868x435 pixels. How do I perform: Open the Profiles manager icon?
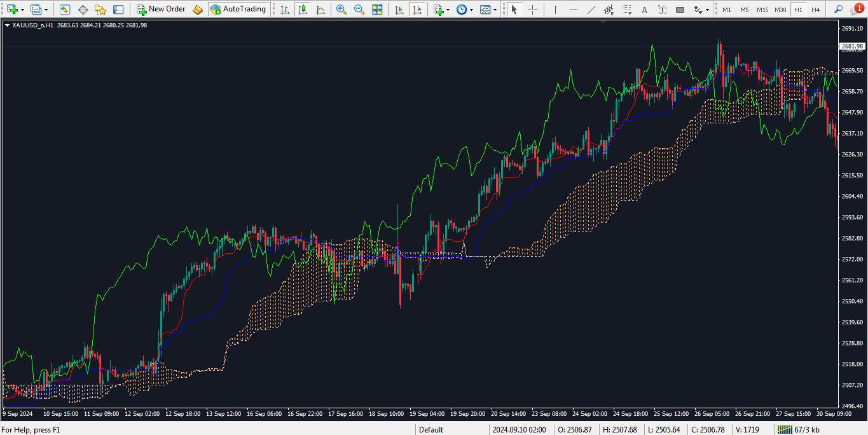pyautogui.click(x=36, y=10)
